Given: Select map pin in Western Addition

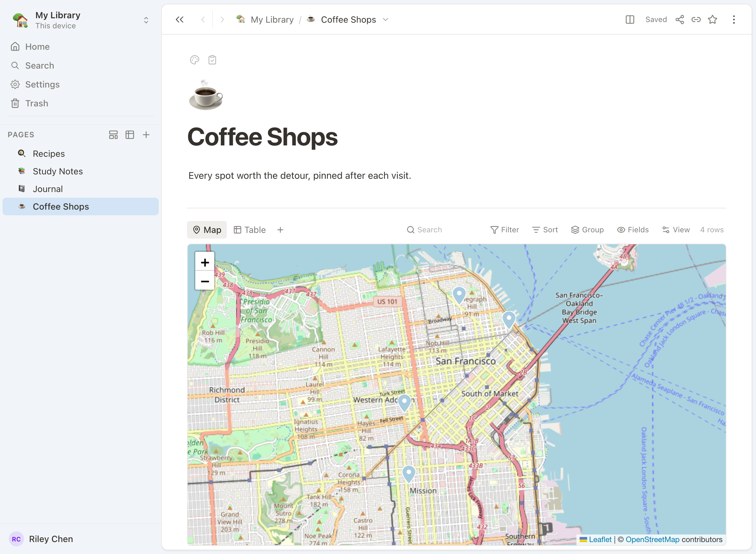Looking at the screenshot, I should click(404, 403).
